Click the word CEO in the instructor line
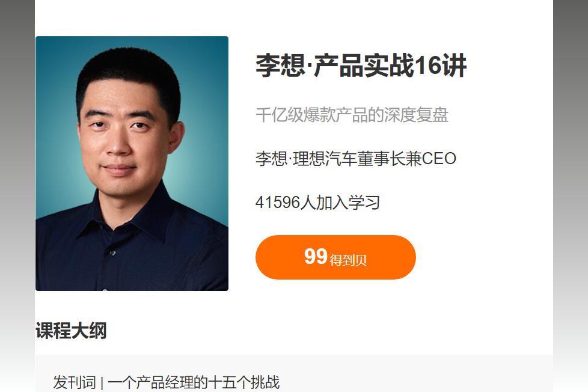This screenshot has width=588, height=392. 439,158
